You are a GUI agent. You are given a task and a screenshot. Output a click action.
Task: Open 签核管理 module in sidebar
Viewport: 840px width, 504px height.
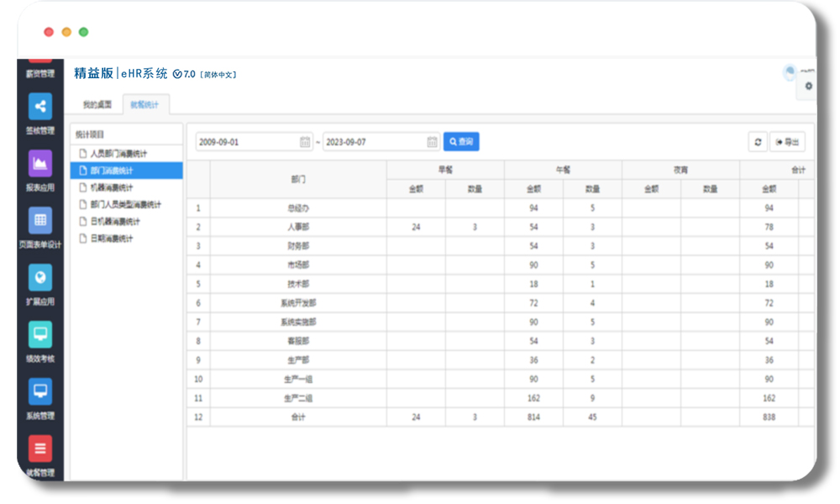40,113
